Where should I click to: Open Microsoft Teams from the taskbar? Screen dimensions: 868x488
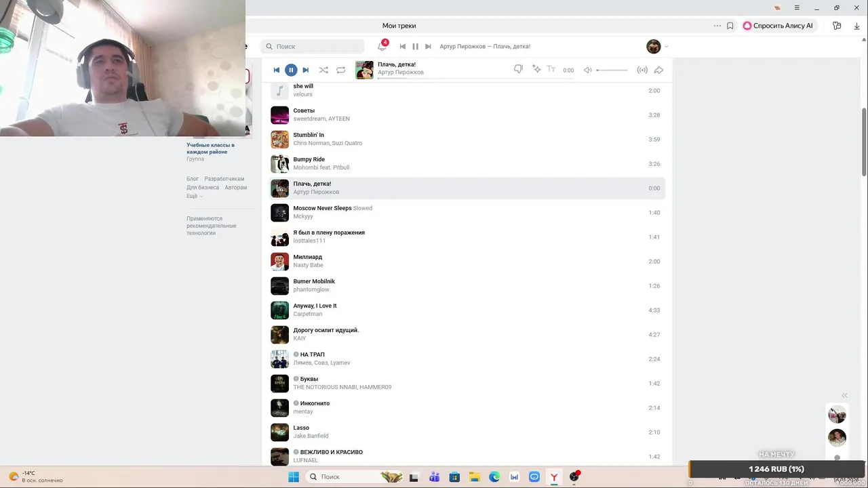coord(434,477)
